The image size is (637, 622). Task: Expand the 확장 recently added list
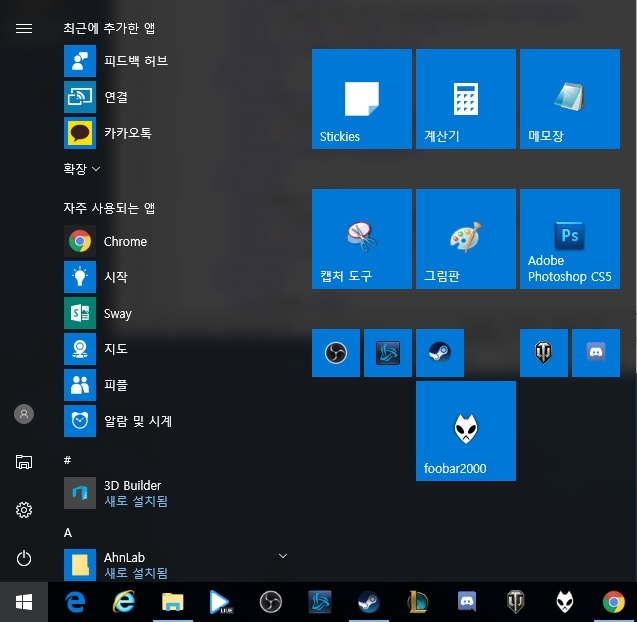(x=82, y=169)
